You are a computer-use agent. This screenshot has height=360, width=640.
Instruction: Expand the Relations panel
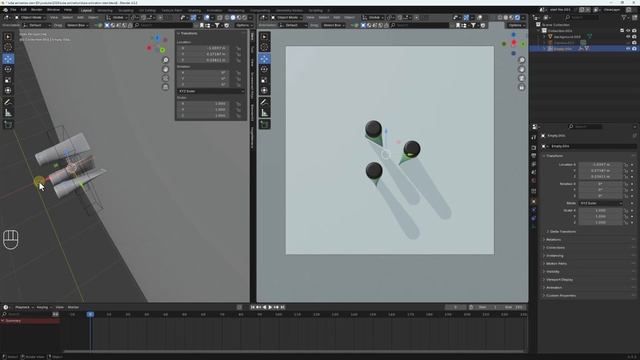tap(588, 240)
